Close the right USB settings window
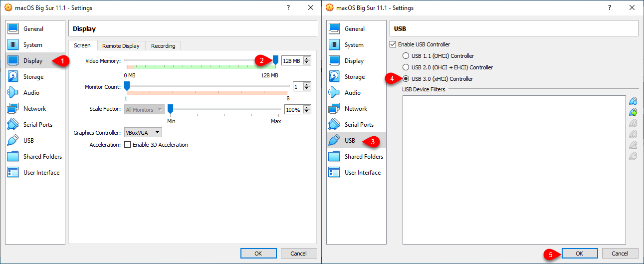 tap(632, 8)
